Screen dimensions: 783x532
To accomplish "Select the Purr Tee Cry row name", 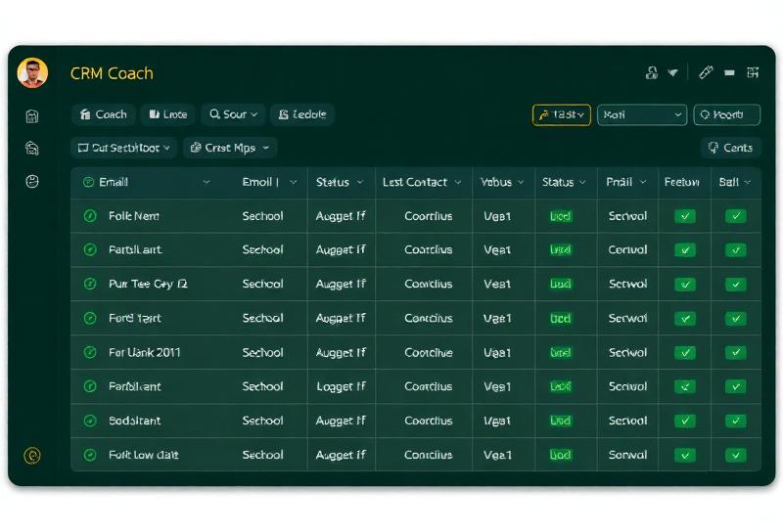I will pyautogui.click(x=148, y=284).
